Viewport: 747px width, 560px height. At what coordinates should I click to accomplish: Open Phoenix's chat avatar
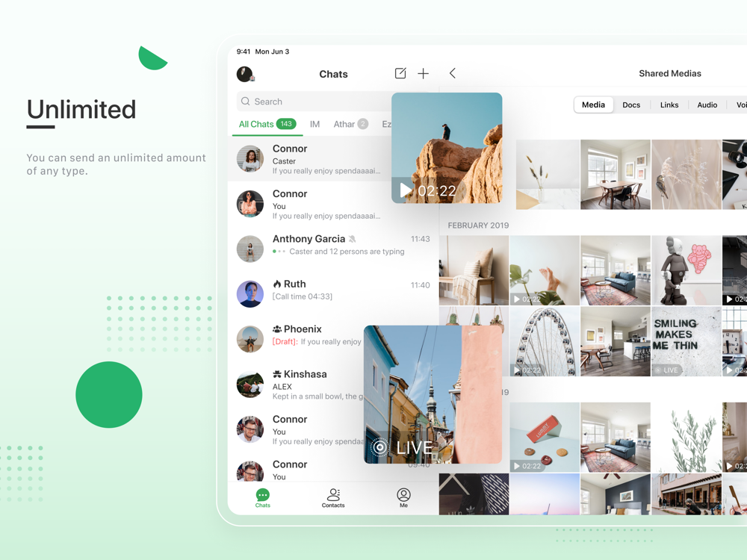coord(250,339)
